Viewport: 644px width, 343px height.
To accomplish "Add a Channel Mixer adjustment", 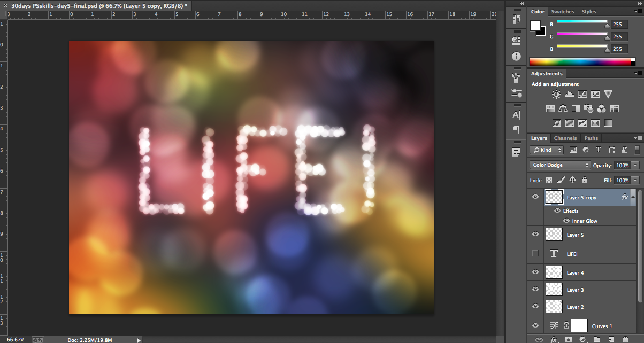I will click(x=602, y=109).
